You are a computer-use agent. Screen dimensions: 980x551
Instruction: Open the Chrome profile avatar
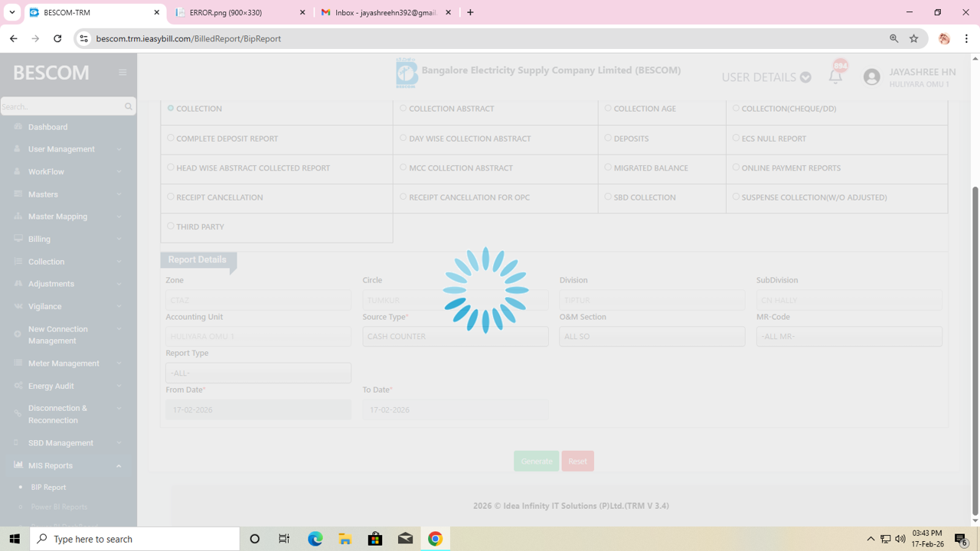pos(944,38)
